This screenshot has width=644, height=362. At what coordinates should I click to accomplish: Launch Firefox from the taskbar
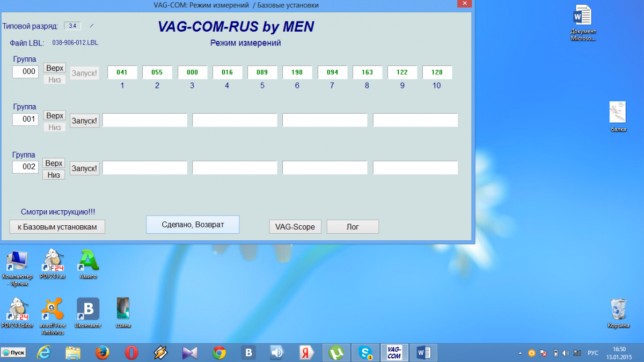(102, 352)
